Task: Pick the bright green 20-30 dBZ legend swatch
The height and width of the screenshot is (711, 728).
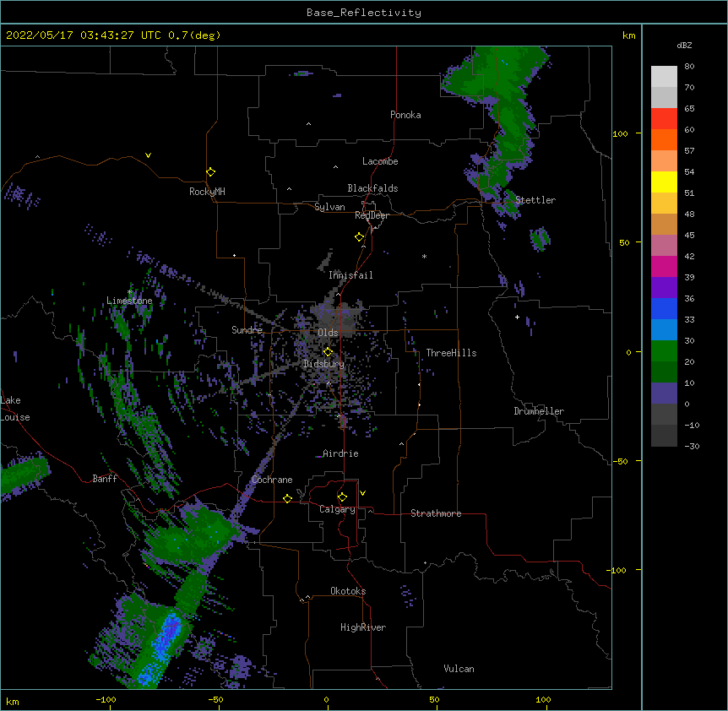Action: 664,351
